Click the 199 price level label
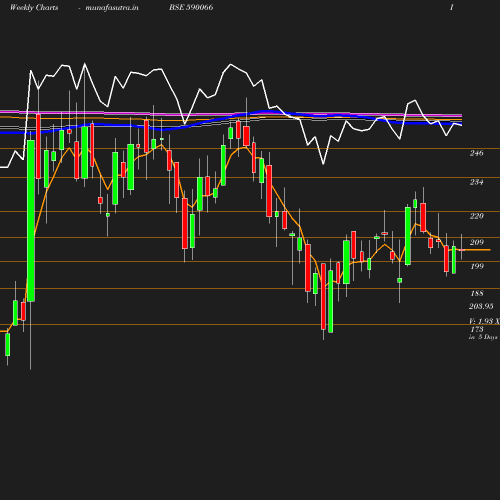500x500 pixels. [x=477, y=266]
